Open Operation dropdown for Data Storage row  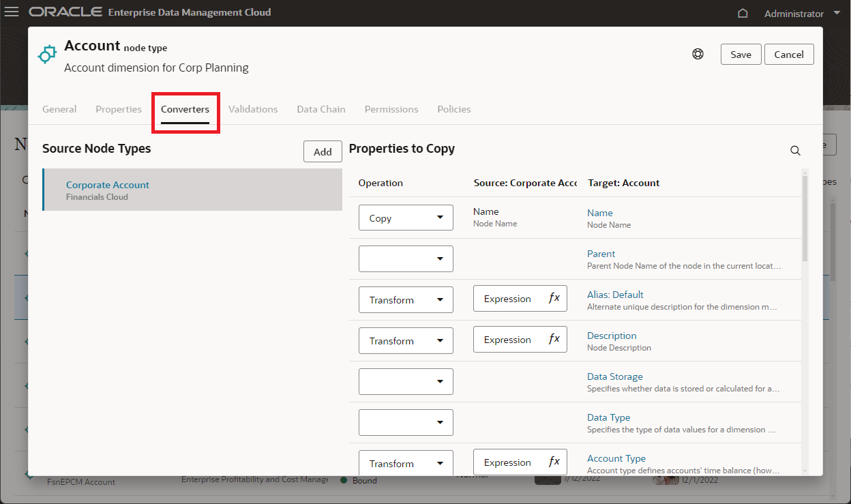[x=406, y=382]
